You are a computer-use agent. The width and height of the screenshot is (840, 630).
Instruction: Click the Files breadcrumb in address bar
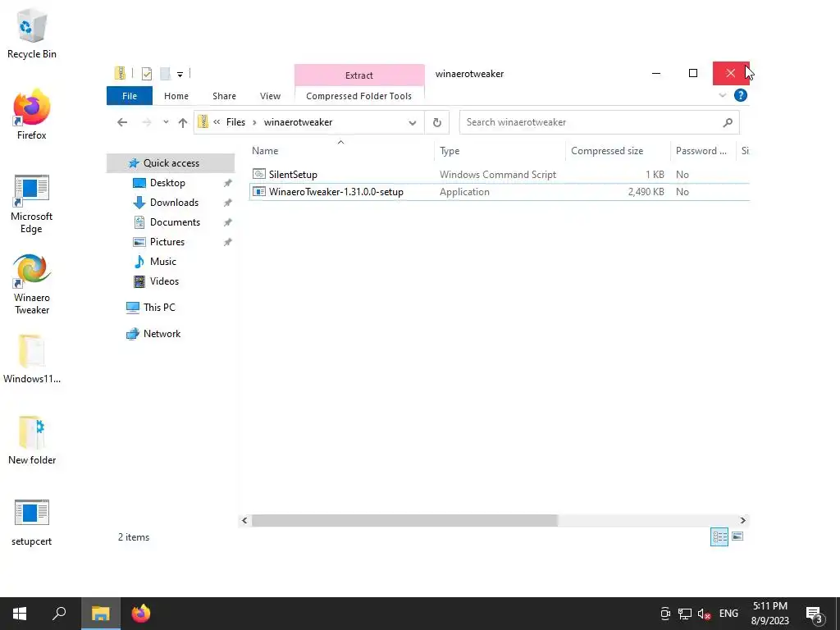point(235,122)
